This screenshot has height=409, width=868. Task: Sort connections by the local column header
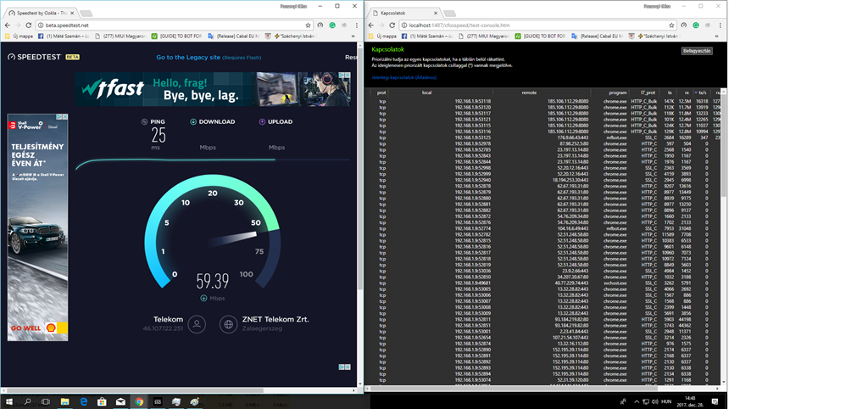click(427, 92)
